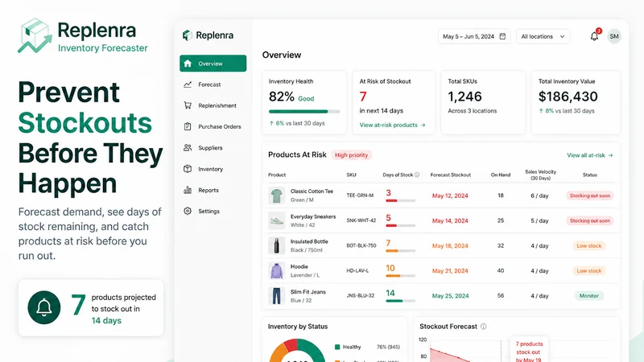Image resolution: width=644 pixels, height=362 pixels.
Task: Click the Replenra Inventory Forecaster box logo
Action: pos(35,35)
